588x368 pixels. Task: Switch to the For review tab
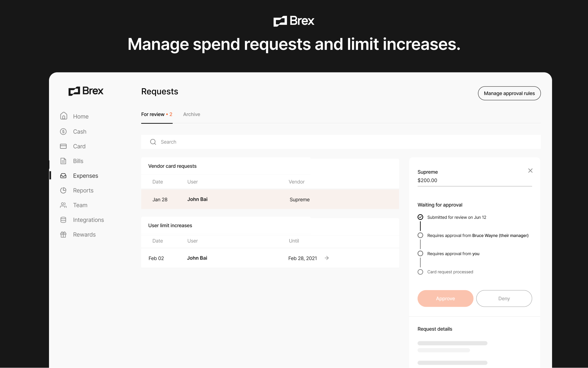(x=153, y=114)
